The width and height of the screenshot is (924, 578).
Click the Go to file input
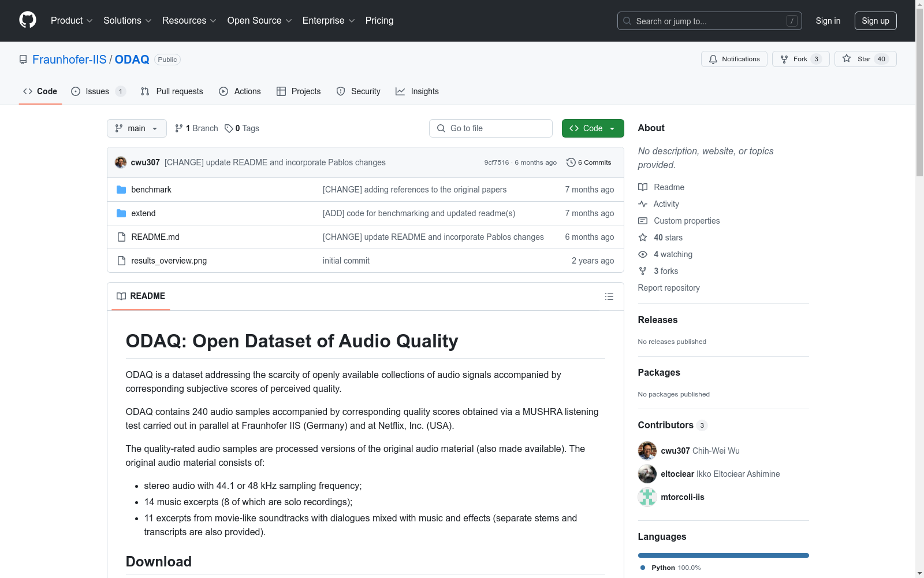(491, 128)
